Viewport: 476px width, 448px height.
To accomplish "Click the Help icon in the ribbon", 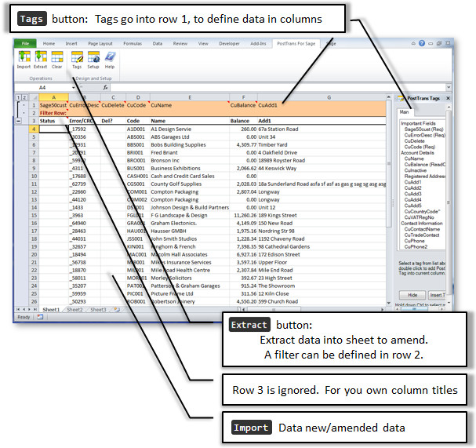I will (x=110, y=59).
